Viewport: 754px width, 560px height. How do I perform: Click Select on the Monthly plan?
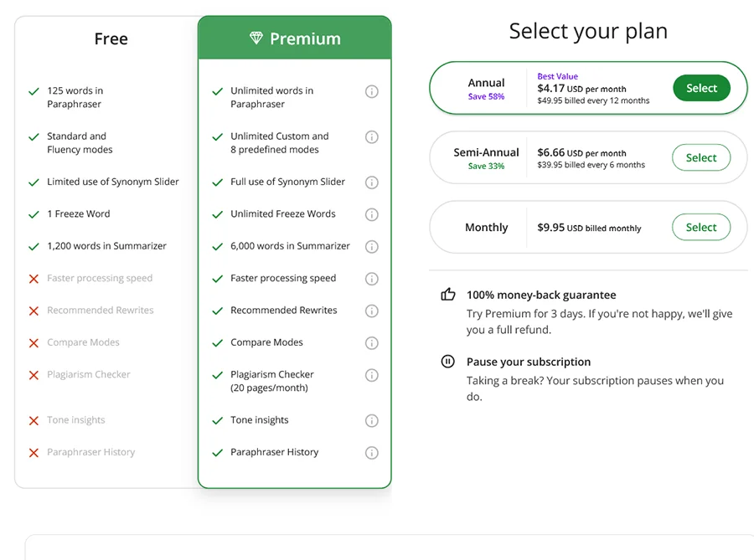701,227
